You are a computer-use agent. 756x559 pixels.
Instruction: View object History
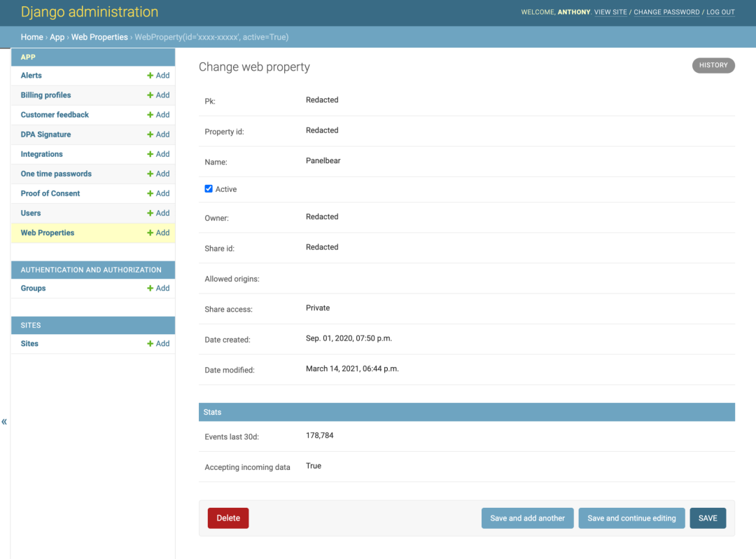coord(713,65)
